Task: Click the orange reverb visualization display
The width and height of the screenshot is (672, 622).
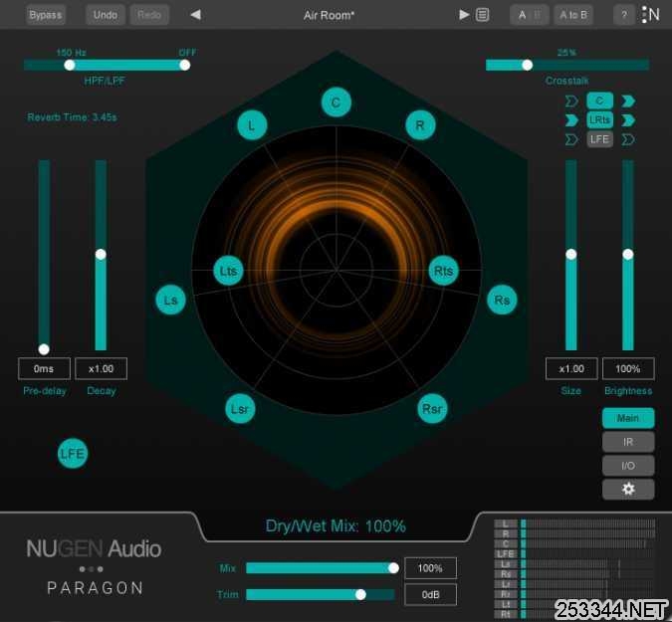Action: coord(336,270)
